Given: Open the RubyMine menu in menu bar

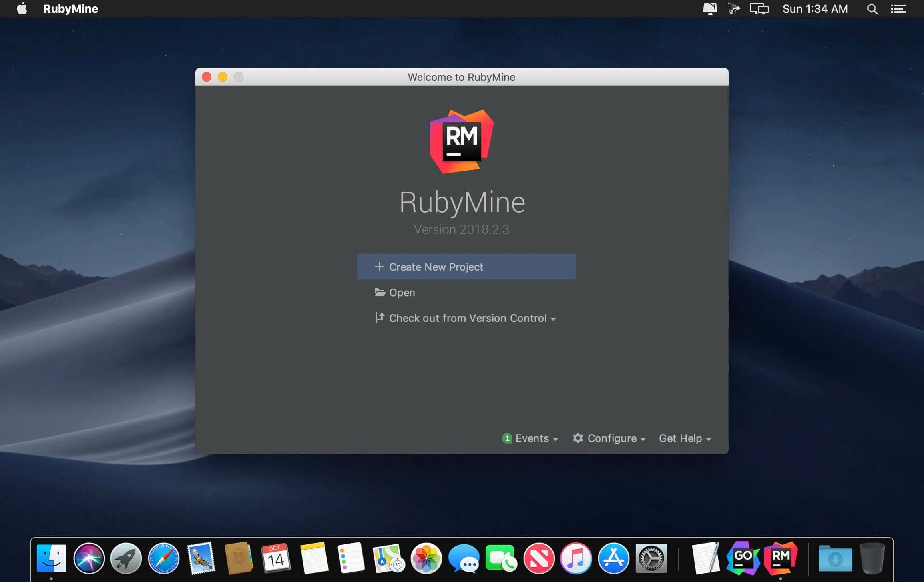Looking at the screenshot, I should coord(70,9).
